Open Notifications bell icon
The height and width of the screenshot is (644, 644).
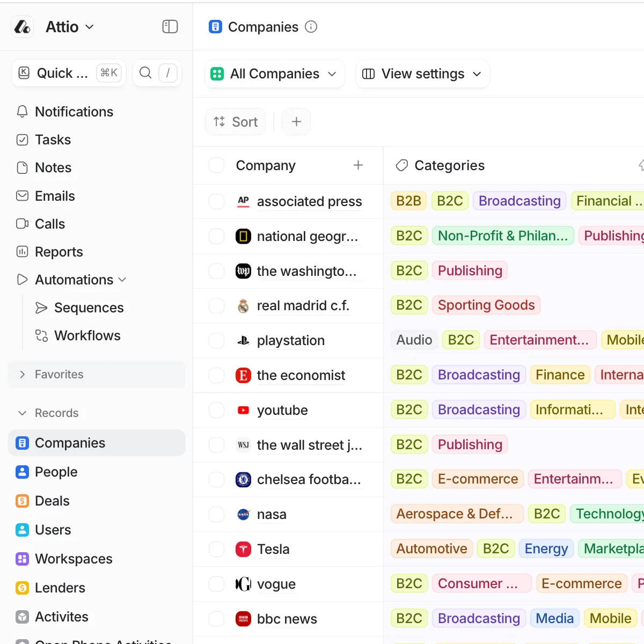(x=22, y=112)
